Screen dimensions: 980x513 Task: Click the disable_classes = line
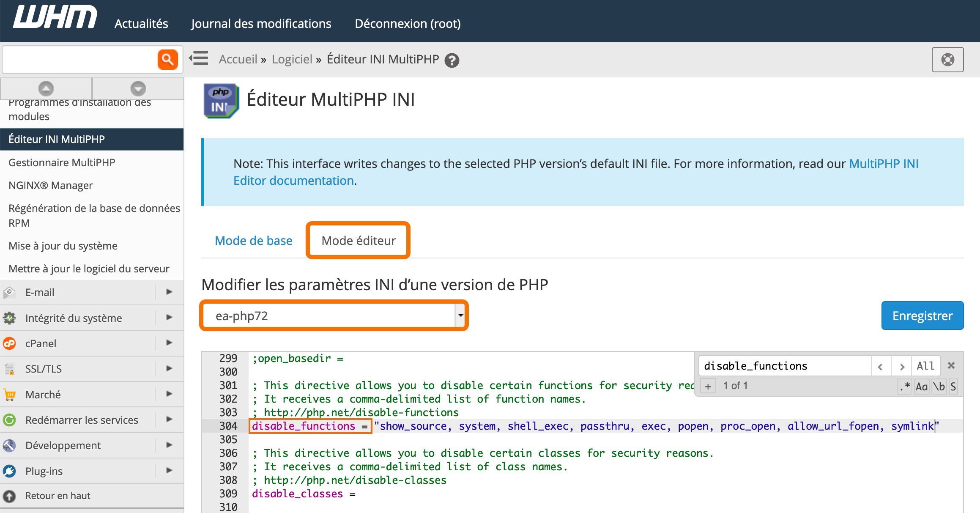304,494
